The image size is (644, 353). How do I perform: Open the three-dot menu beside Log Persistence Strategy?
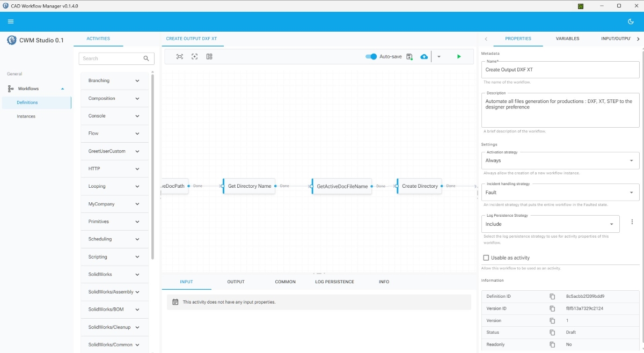(632, 222)
